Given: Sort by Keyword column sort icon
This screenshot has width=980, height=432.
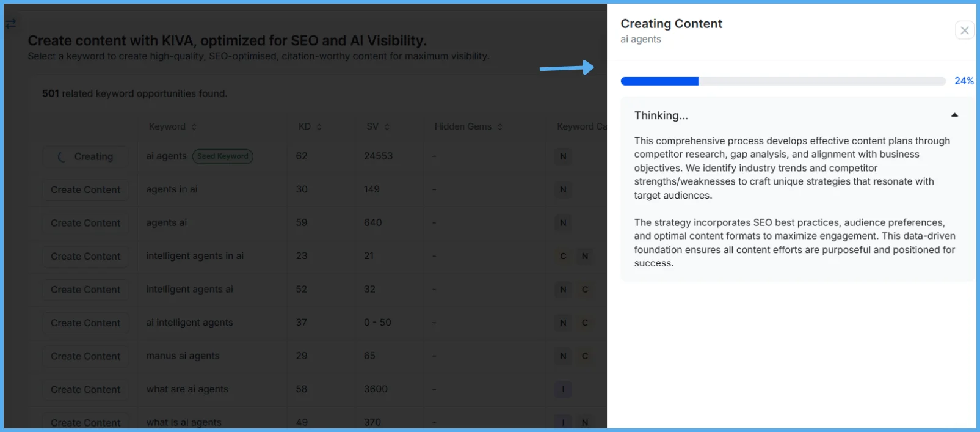Looking at the screenshot, I should (194, 127).
